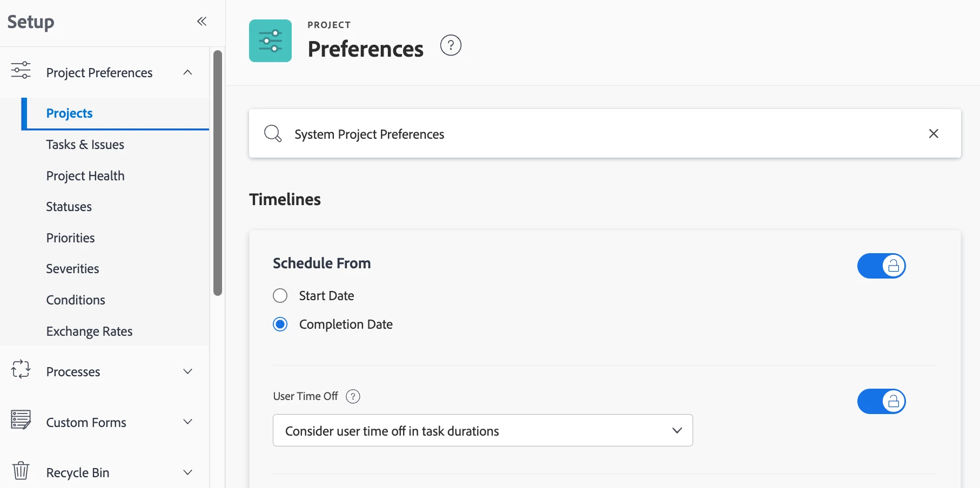Open Tasks & Issues preferences
Screen dimensions: 980x488
coord(85,145)
